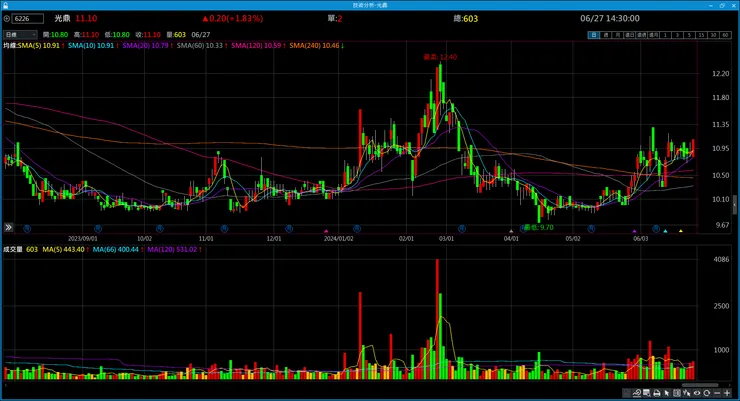Click the volume MA(5) 443.40 label
This screenshot has height=401, width=740.
tap(63, 250)
